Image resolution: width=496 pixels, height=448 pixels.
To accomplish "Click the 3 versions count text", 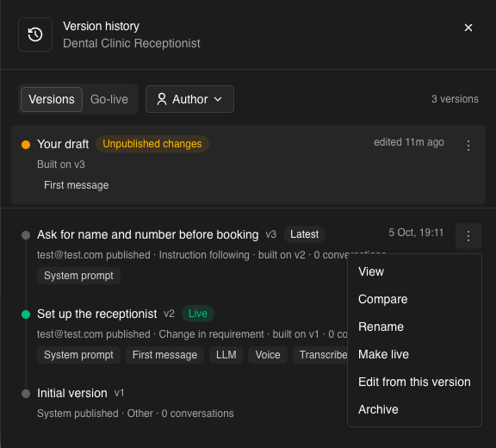I will (x=455, y=99).
